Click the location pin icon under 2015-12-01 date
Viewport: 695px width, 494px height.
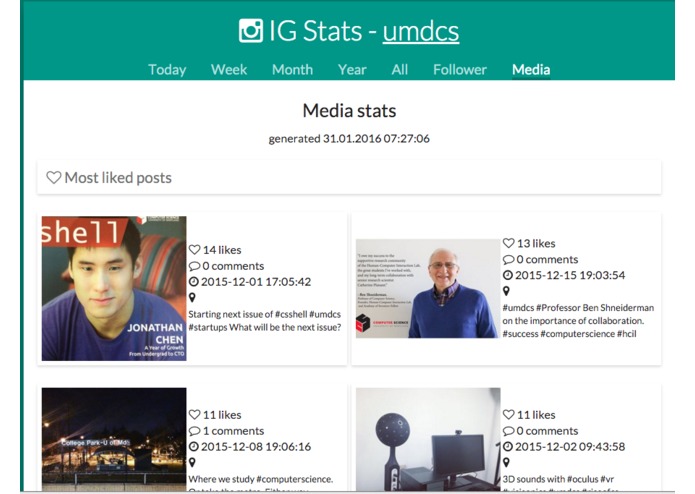tap(192, 297)
